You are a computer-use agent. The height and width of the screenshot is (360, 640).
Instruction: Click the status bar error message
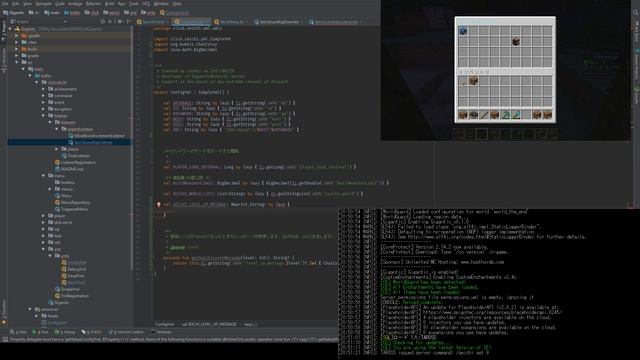pyautogui.click(x=173, y=340)
